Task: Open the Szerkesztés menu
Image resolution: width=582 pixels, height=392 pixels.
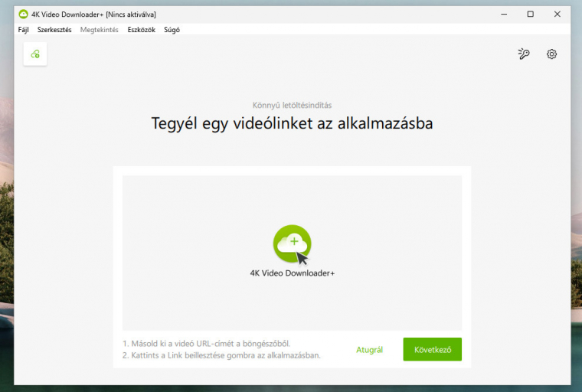Action: [x=54, y=30]
